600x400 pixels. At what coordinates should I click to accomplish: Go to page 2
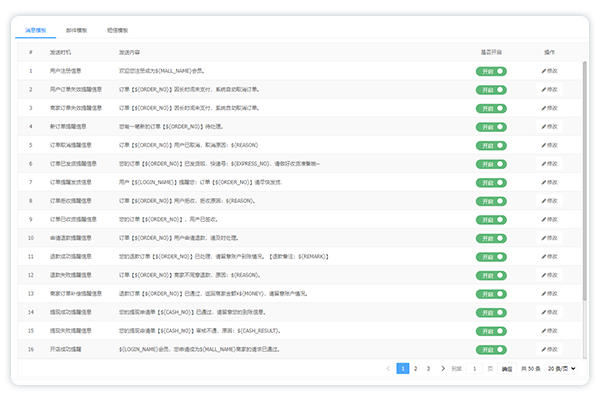[415, 369]
